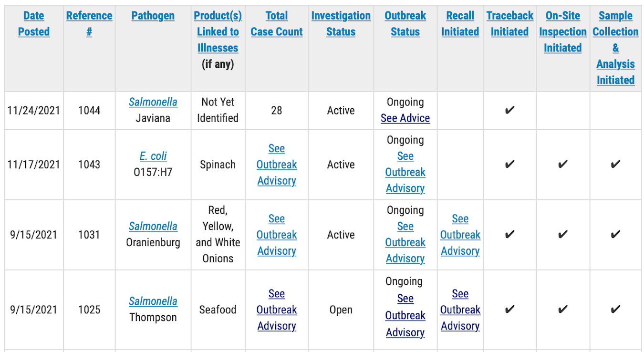
Task: Open Recall Initiated advisory link for onions row
Action: click(x=460, y=235)
